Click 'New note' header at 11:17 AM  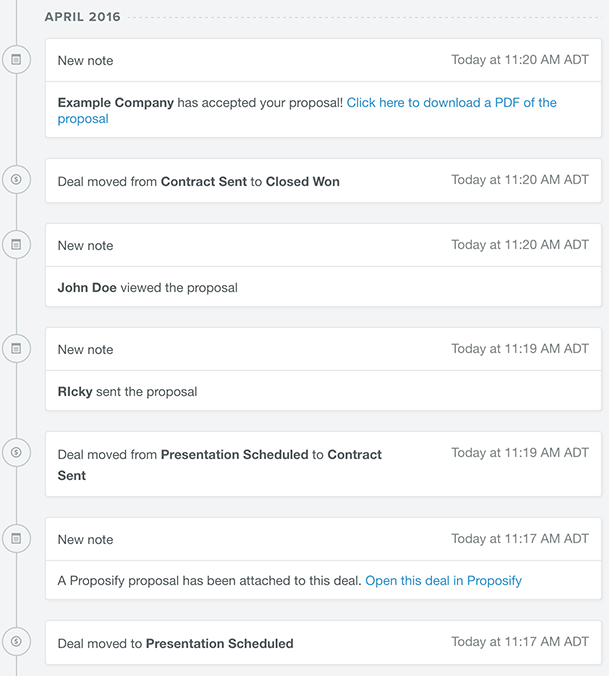tap(323, 539)
